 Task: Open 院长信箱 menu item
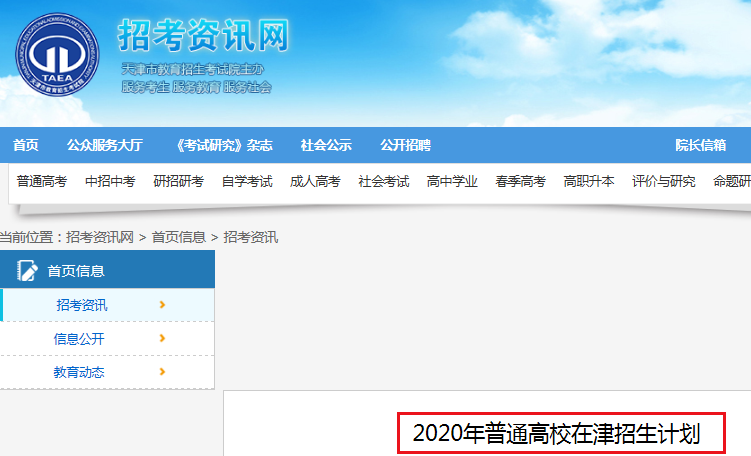click(701, 145)
